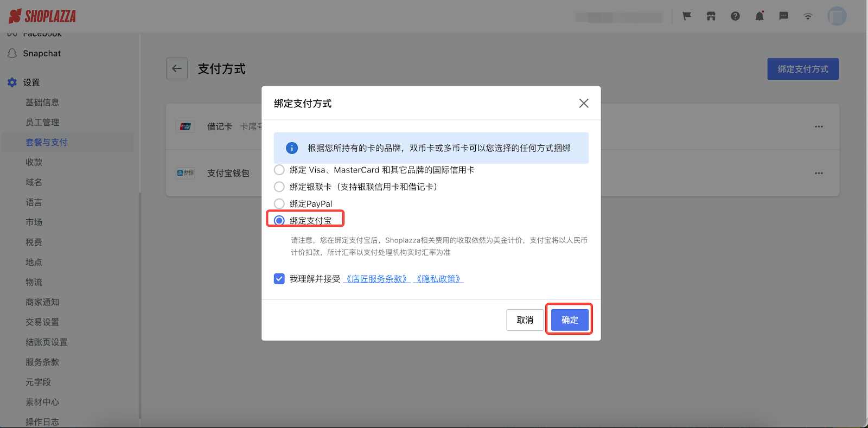Screen dimensions: 868x428
Task: Click the UnionPay card icon of 借记卡
Action: 186,126
